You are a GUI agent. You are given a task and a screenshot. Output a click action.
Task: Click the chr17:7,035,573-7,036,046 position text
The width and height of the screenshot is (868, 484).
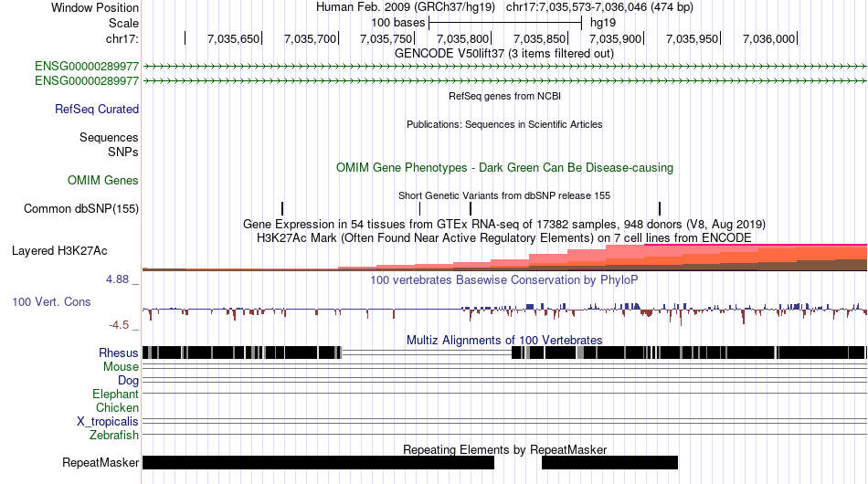(x=599, y=7)
